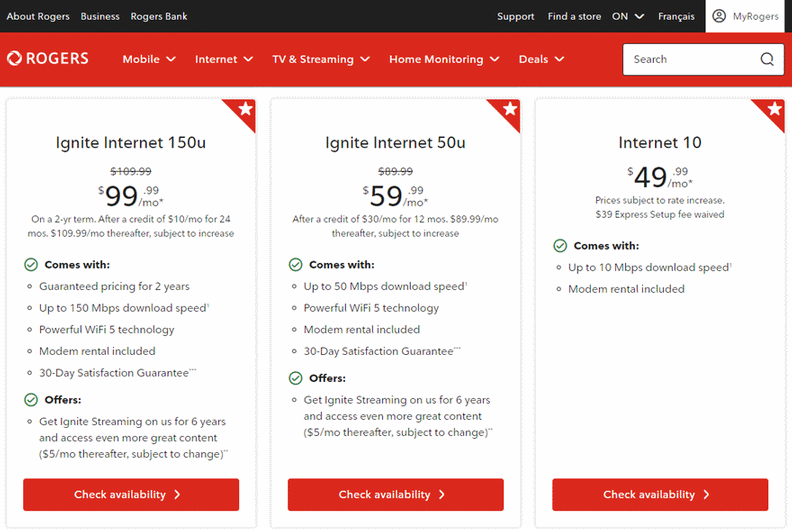Click the Internet 10 title

click(660, 142)
